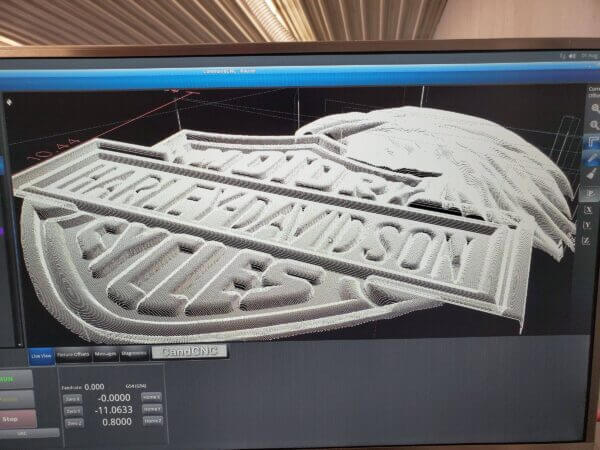
Task: Select the X axis view icon
Action: pyautogui.click(x=589, y=210)
